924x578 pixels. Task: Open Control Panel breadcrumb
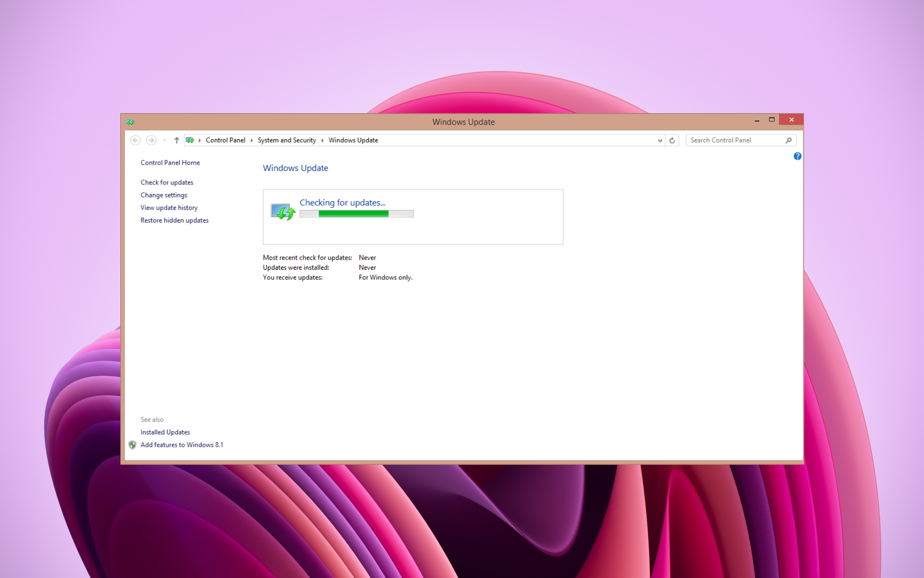tap(225, 140)
